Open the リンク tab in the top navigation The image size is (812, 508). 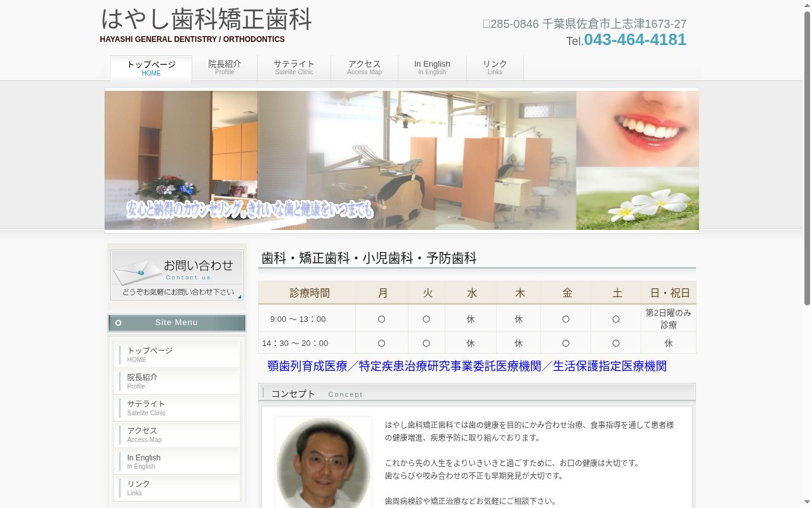coord(495,68)
